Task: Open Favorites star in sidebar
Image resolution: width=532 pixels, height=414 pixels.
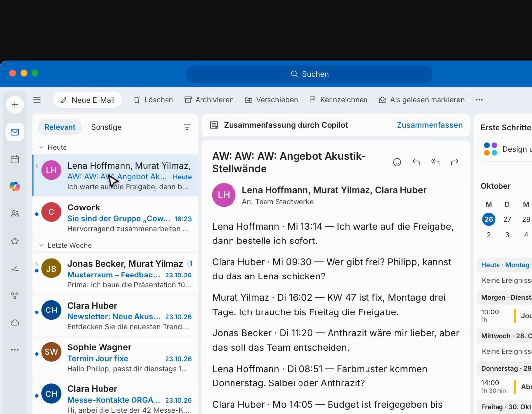Action: [x=15, y=241]
